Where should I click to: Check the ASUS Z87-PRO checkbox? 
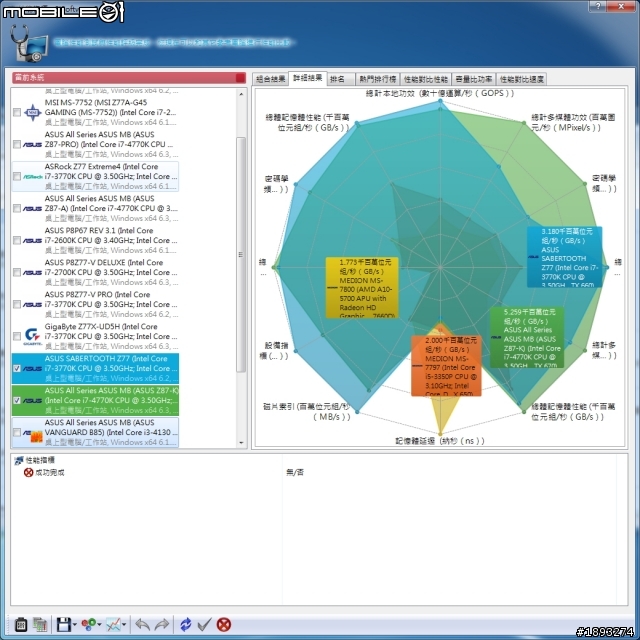pyautogui.click(x=17, y=144)
